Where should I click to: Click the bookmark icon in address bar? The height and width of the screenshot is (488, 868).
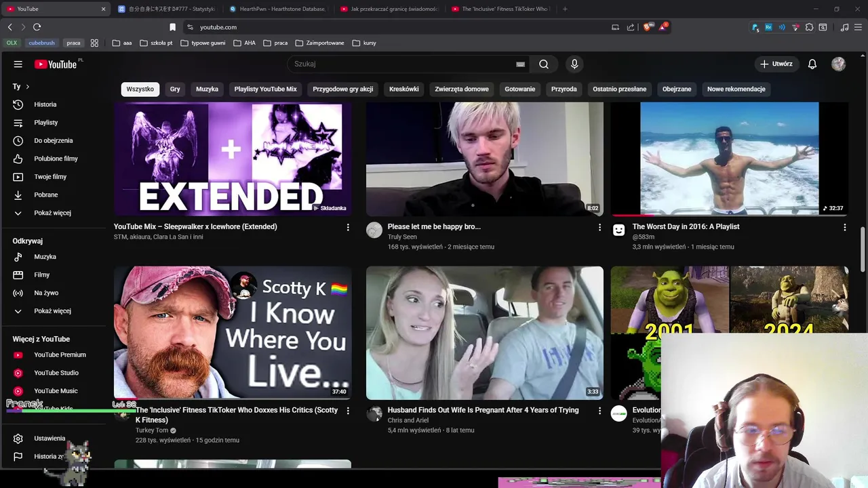[x=172, y=27]
